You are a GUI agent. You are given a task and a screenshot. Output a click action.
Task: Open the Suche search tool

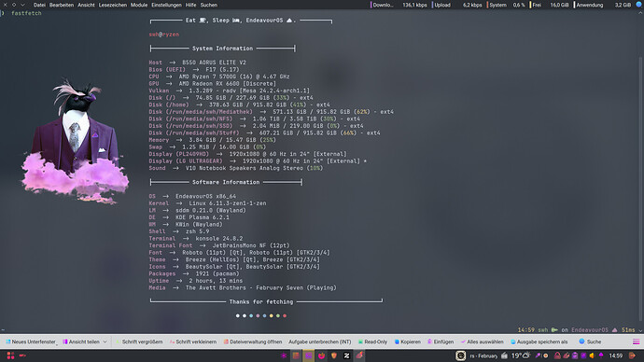(x=590, y=341)
